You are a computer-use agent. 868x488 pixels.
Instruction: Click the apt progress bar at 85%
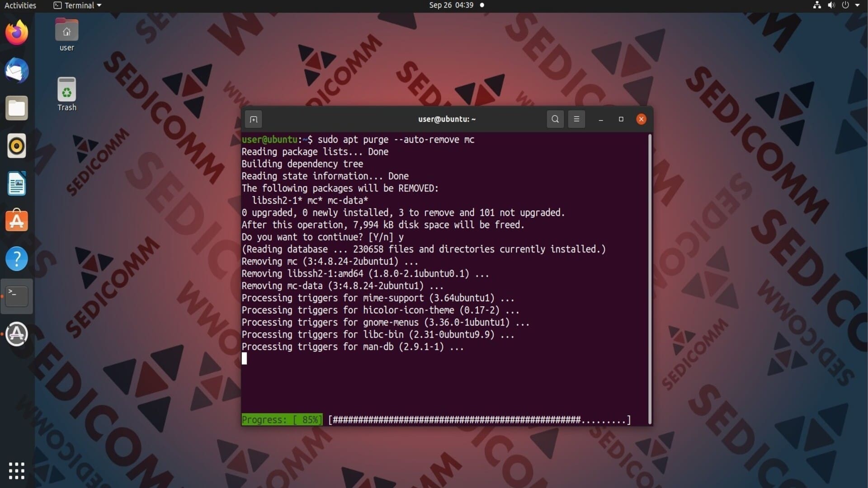tap(436, 420)
